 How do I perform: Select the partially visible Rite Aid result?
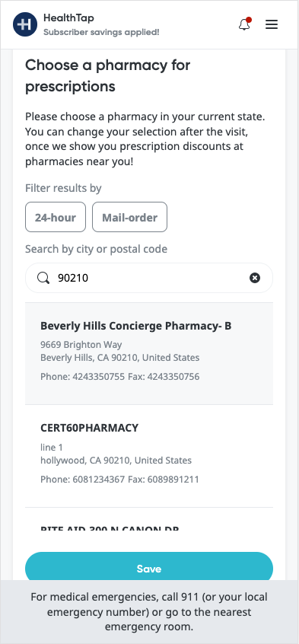(149, 520)
